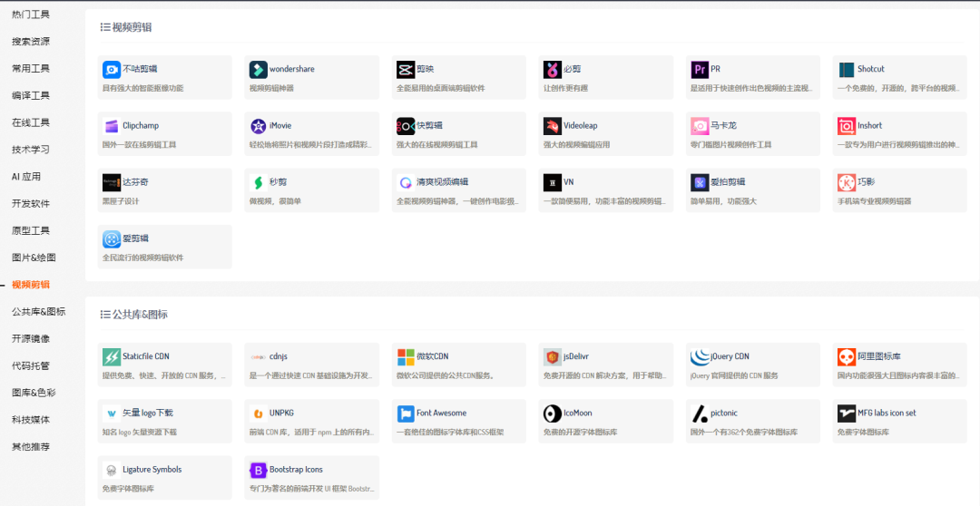Open the Ligature Symbols icon
This screenshot has width=980, height=506.
point(112,470)
